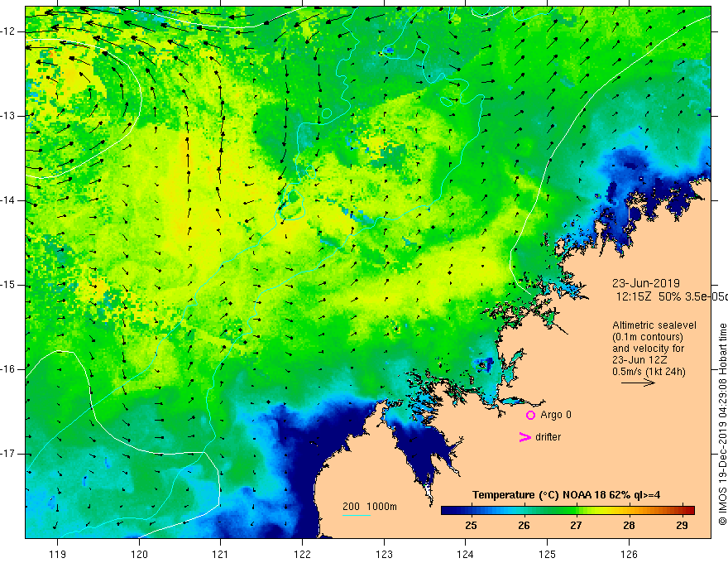Click latitude label -13 on left axis
Viewport: 728px width, 563px height.
(x=8, y=116)
